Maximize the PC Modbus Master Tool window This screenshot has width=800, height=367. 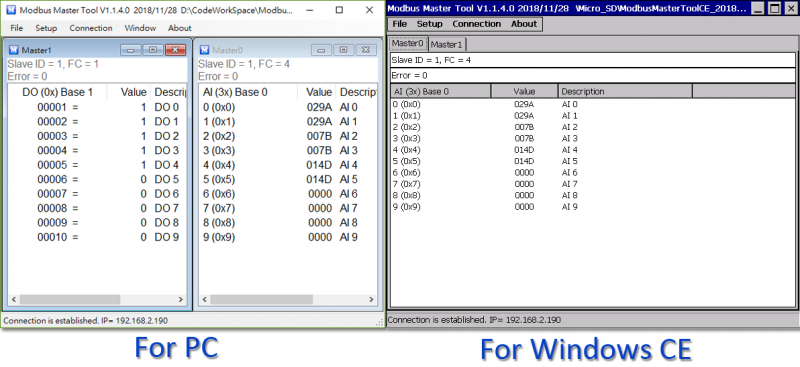coord(339,10)
